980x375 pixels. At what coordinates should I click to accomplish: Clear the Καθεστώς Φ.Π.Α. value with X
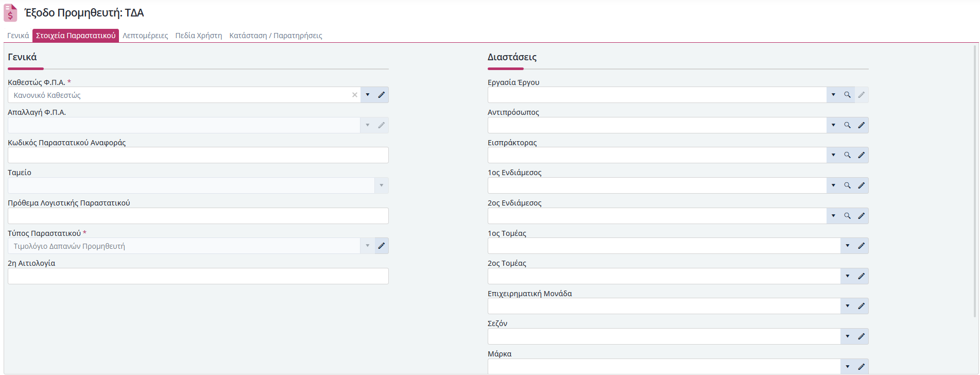click(355, 95)
